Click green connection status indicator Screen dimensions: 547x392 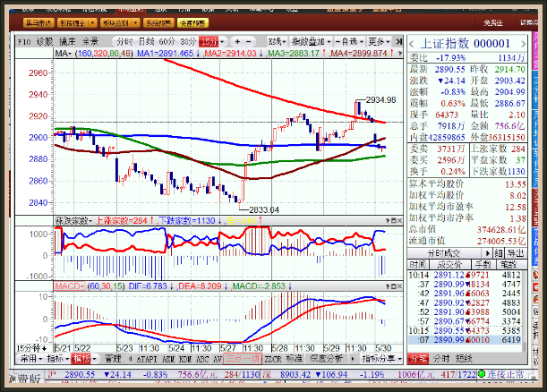(x=482, y=374)
